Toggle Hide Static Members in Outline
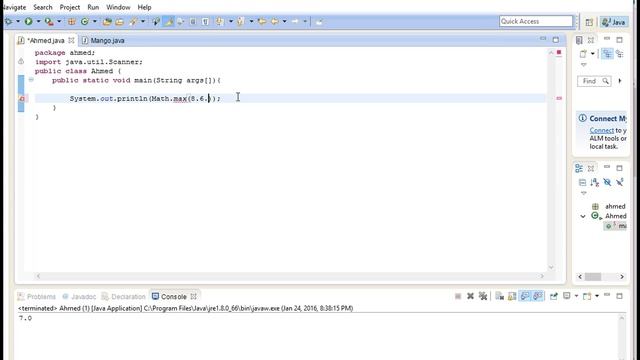The image size is (640, 360). (x=620, y=182)
